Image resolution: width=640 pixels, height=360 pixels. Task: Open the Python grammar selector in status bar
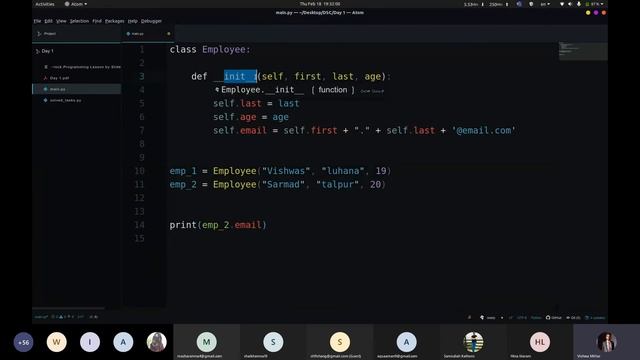click(536, 318)
